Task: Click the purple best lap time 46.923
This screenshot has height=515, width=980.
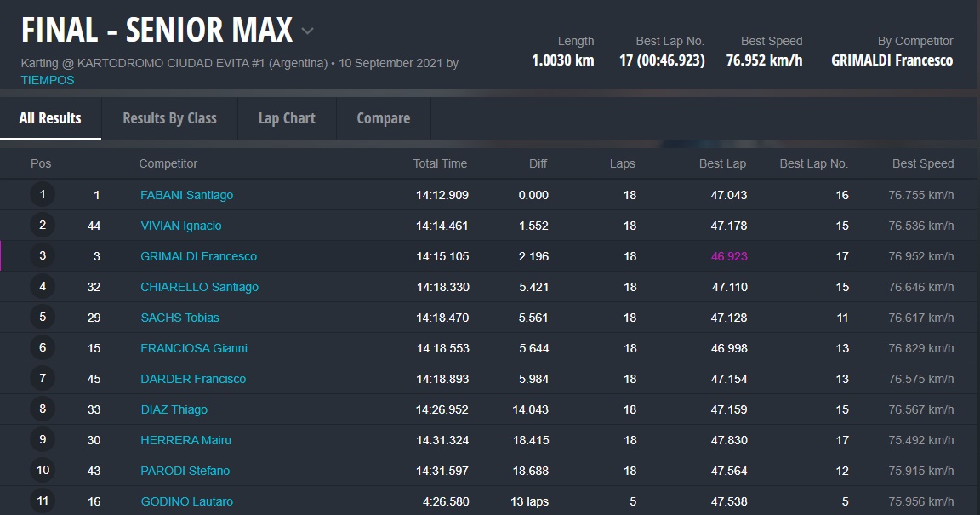Action: click(729, 256)
